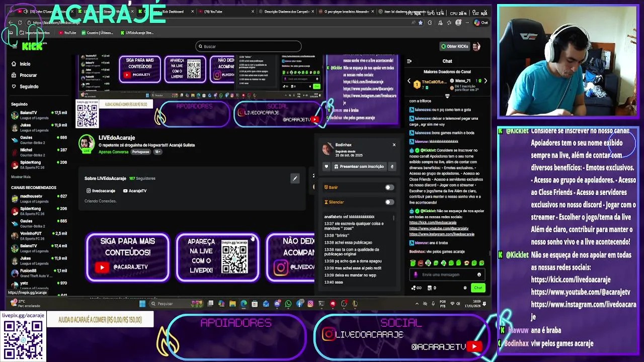Close the Bodinhax user card
The image size is (644, 362).
pyautogui.click(x=394, y=145)
